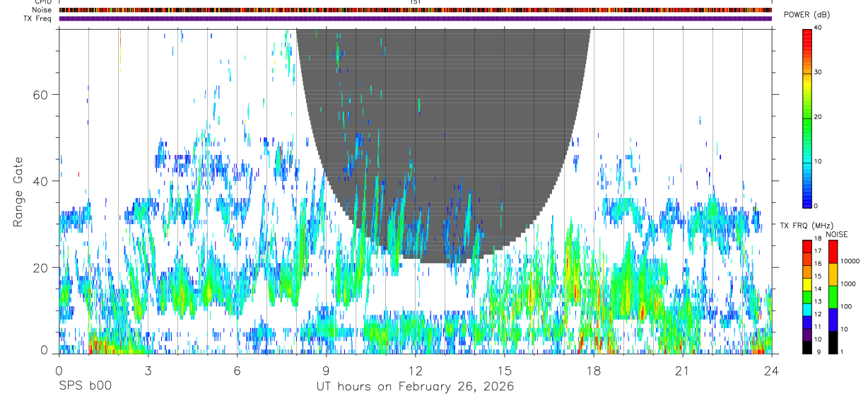Click the purple TX Freq strip above plot
The width and height of the screenshot is (868, 401).
coord(415,18)
